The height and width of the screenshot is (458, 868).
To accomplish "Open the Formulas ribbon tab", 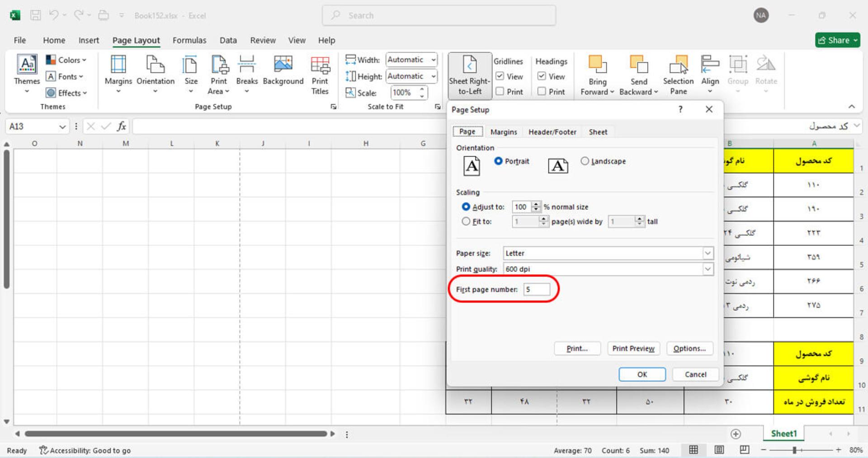I will [x=189, y=40].
